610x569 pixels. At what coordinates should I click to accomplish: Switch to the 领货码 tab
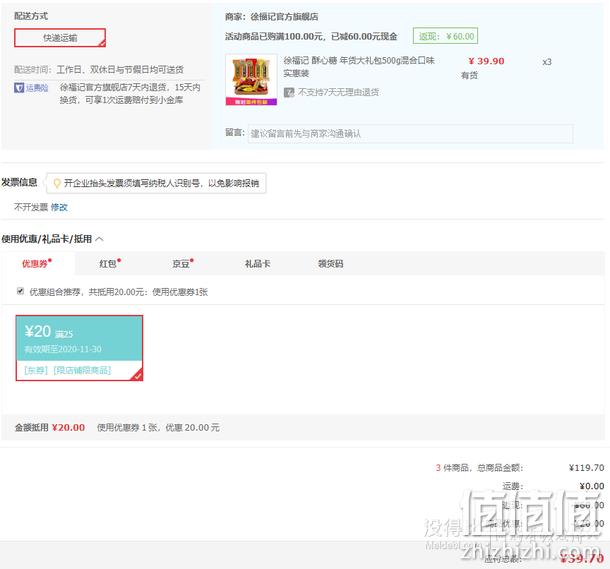tap(330, 264)
